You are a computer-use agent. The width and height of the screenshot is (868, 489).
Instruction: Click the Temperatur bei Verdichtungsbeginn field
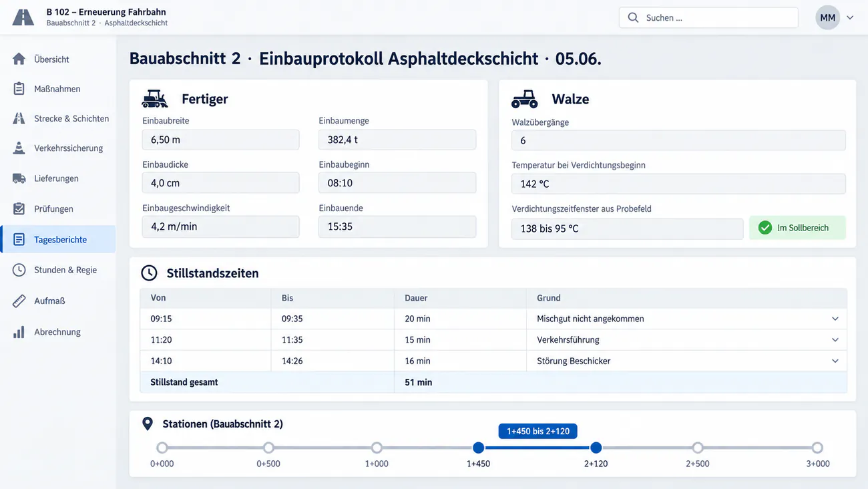(678, 184)
